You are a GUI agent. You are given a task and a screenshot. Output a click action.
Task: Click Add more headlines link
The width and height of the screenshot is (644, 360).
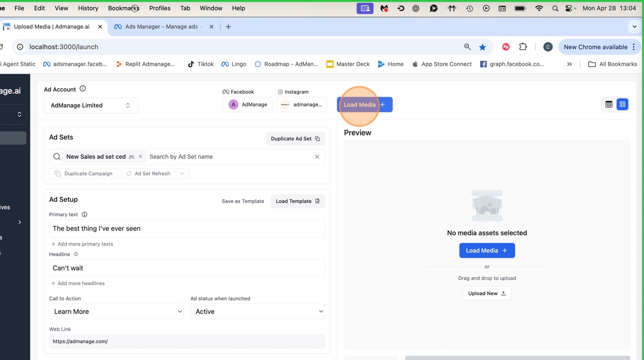pos(78,283)
